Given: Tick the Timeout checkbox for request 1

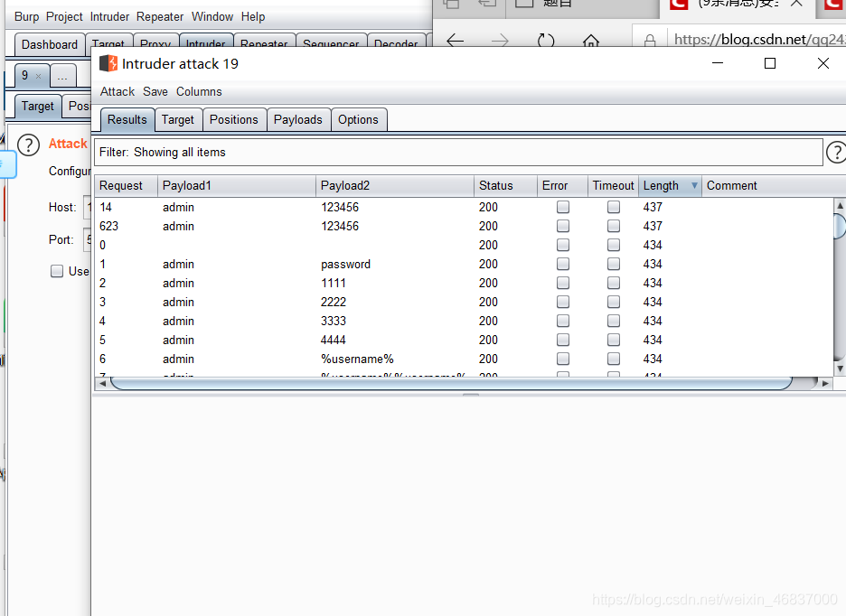Looking at the screenshot, I should (x=614, y=264).
